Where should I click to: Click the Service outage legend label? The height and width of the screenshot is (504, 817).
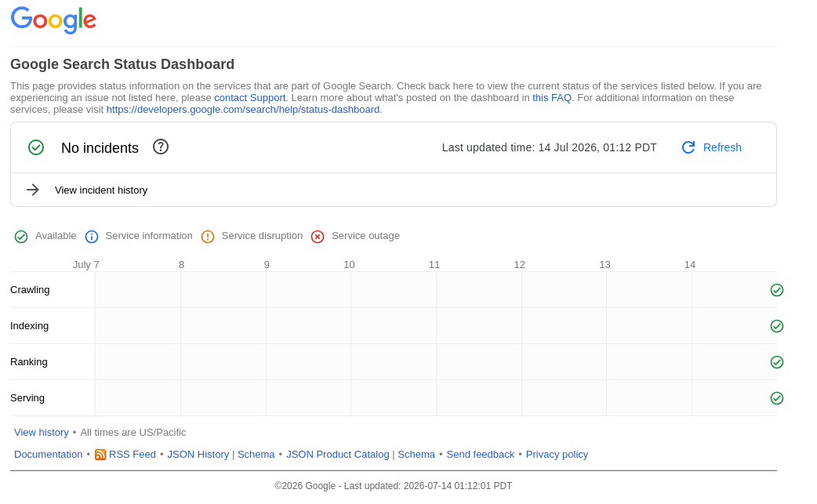366,235
